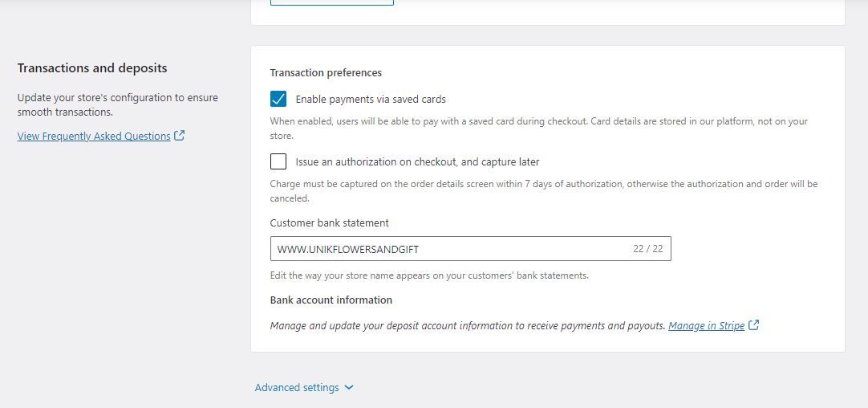Viewport: 868px width, 408px height.
Task: Click the external-link icon after Manage in Stripe
Action: 753,325
